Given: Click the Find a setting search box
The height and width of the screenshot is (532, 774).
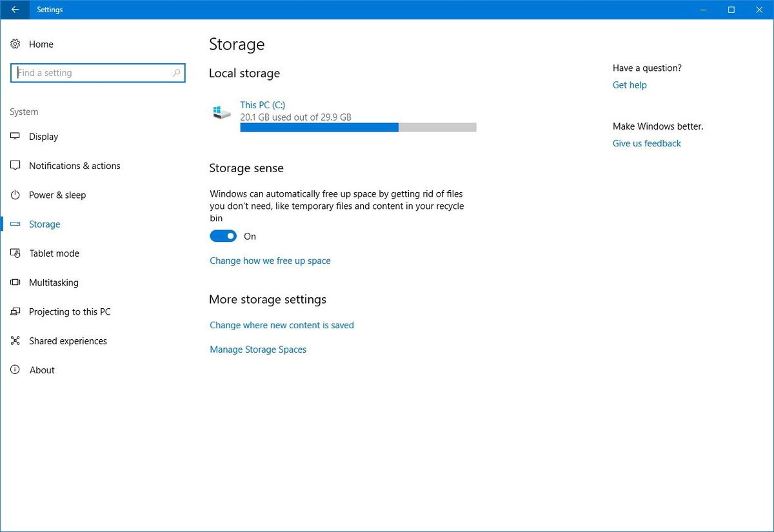Looking at the screenshot, I should point(97,72).
